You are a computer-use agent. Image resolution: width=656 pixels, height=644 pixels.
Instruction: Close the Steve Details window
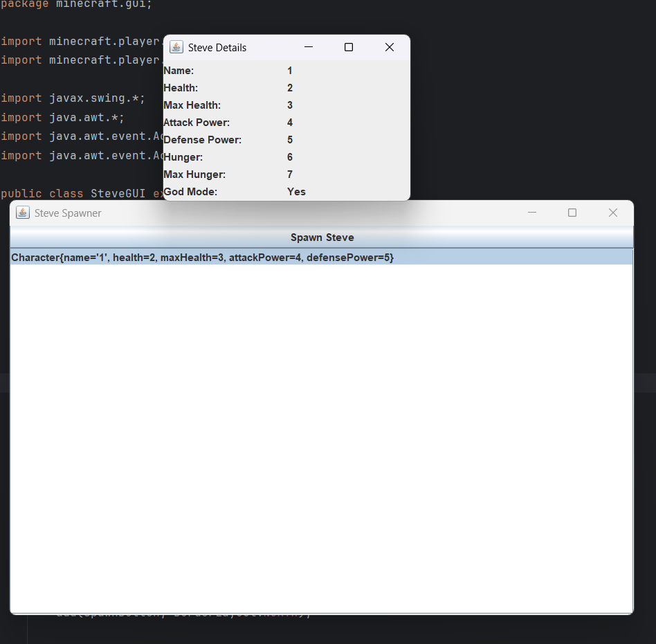[390, 47]
